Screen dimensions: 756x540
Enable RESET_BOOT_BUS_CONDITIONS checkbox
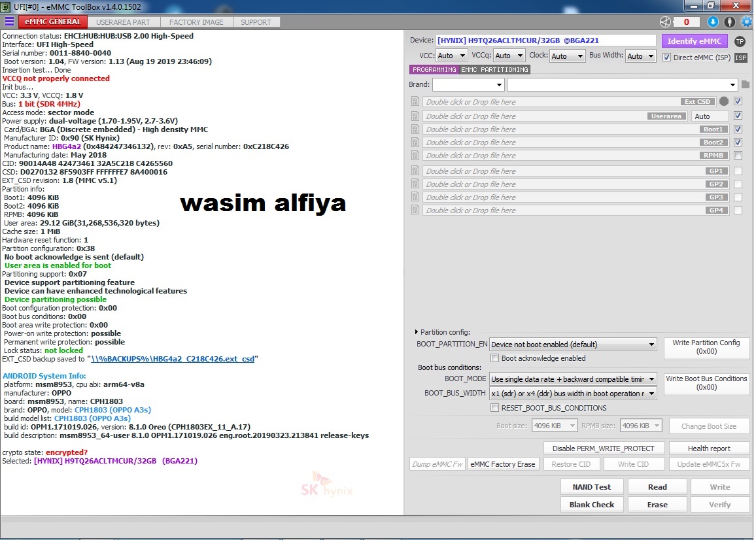[494, 408]
